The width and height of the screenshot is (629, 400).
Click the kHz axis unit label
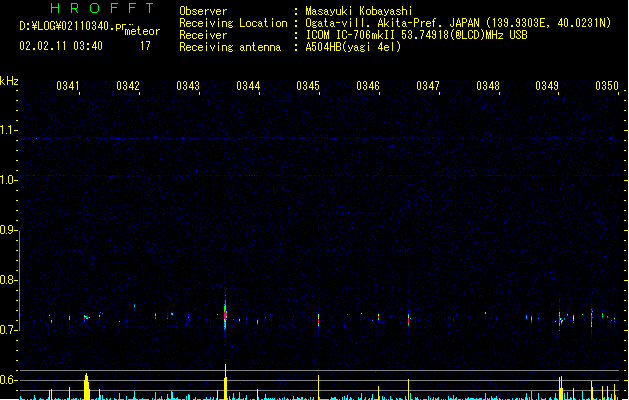[x=9, y=81]
